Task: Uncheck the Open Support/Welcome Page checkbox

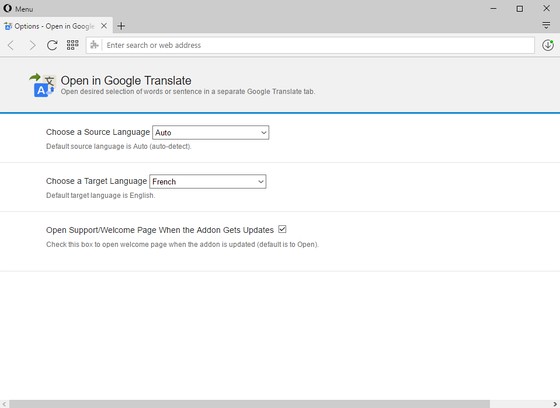Action: tap(282, 229)
